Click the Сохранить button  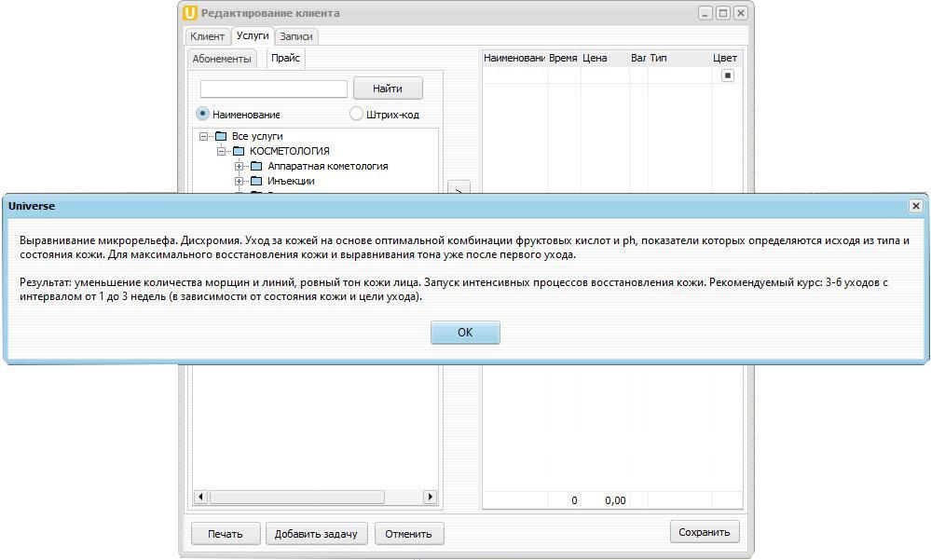point(704,532)
